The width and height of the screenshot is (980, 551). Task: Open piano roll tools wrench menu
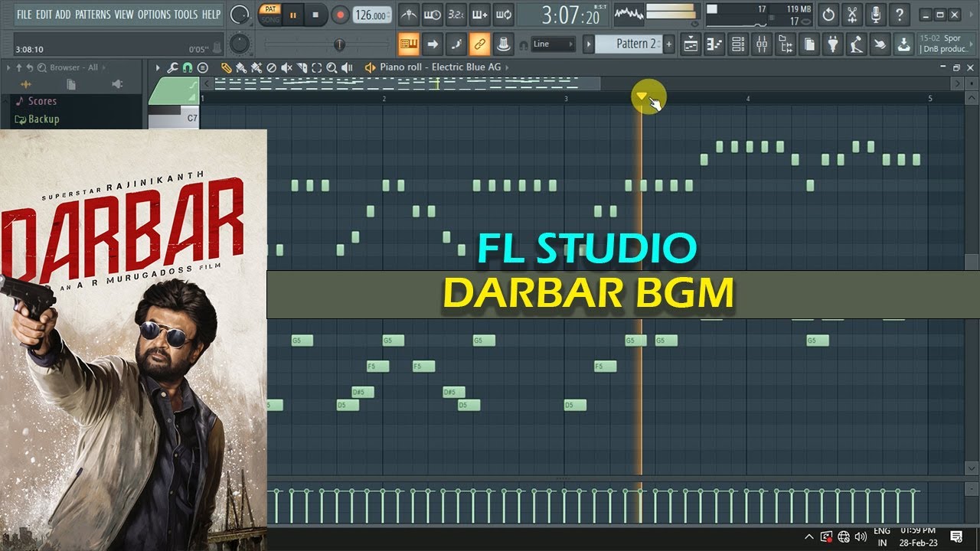click(x=173, y=67)
